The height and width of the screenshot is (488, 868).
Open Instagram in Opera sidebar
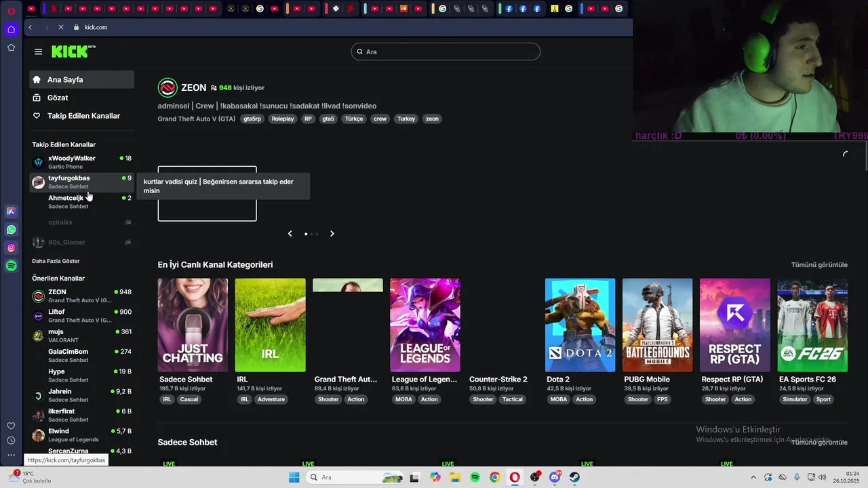11,248
